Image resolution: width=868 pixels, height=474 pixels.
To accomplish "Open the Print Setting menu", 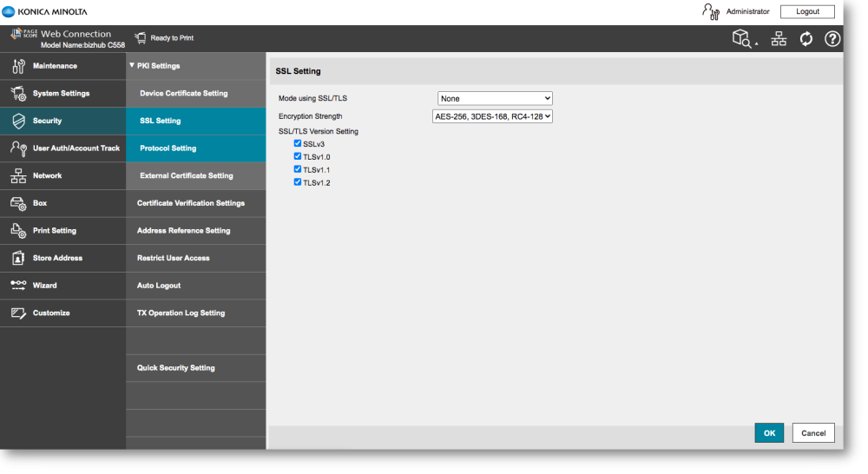I will (x=63, y=231).
